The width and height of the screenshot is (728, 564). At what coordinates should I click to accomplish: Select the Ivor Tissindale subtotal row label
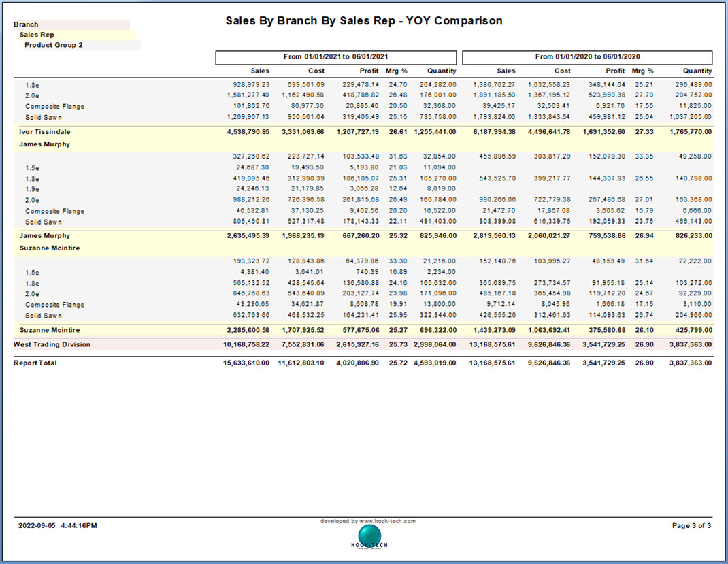pyautogui.click(x=45, y=132)
